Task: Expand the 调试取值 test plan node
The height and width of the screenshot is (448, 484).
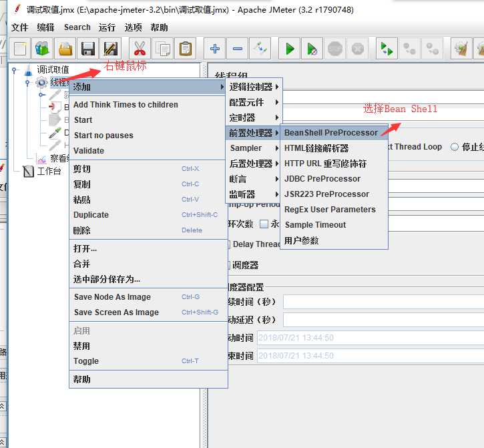Action: (x=14, y=70)
